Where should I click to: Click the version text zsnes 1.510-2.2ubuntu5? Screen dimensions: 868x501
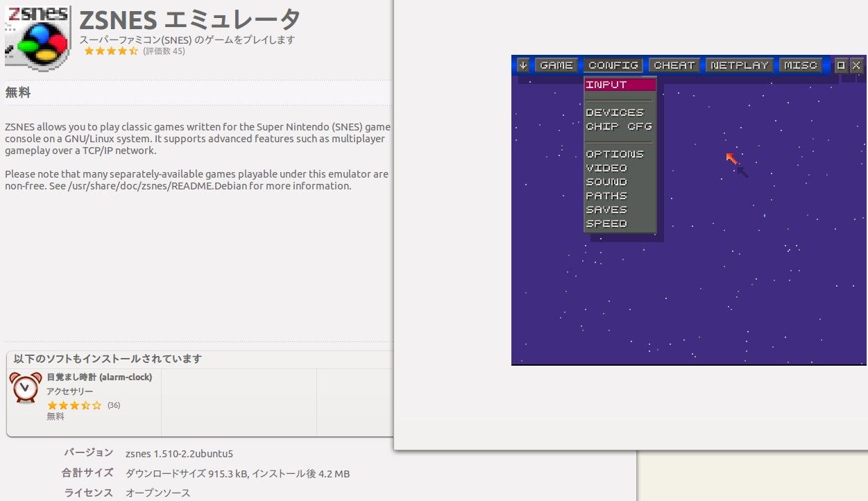(179, 454)
